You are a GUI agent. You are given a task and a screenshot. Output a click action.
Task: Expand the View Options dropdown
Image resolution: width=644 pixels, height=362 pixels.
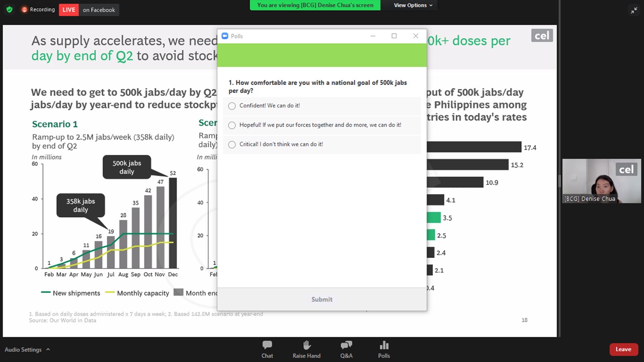point(413,5)
